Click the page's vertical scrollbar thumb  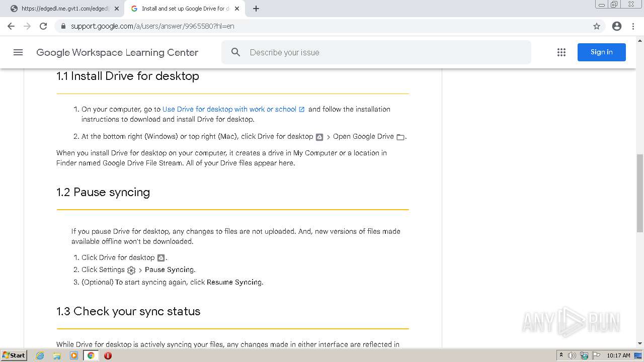(640, 192)
